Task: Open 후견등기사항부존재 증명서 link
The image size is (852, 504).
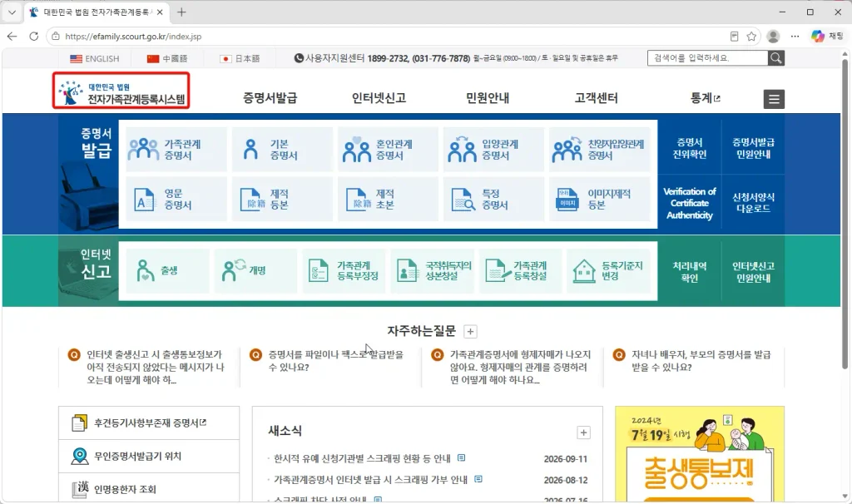Action: (x=149, y=422)
